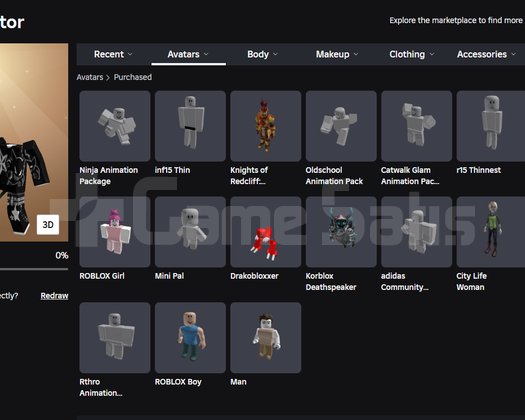Pick the Catwalk Glam Animation Pack
The width and height of the screenshot is (525, 420).
tap(417, 126)
